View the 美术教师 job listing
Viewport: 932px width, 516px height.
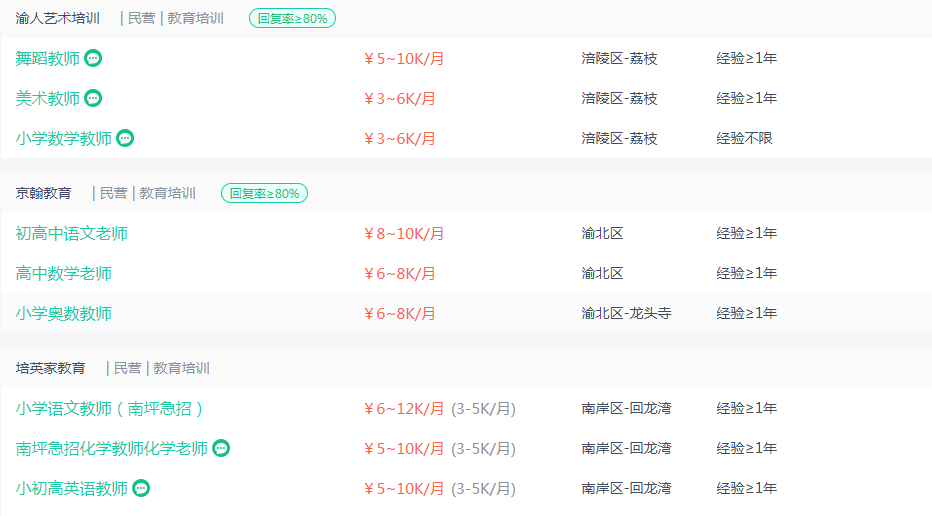pyautogui.click(x=48, y=98)
